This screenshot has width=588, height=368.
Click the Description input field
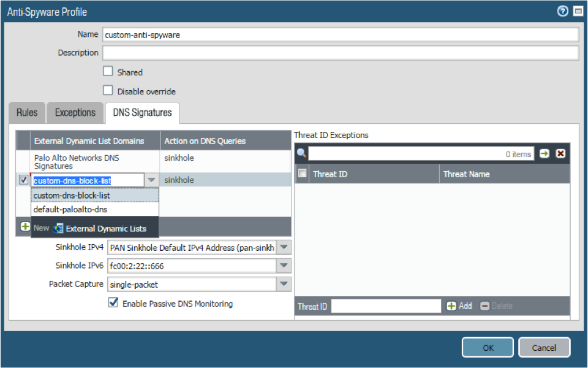[x=341, y=53]
